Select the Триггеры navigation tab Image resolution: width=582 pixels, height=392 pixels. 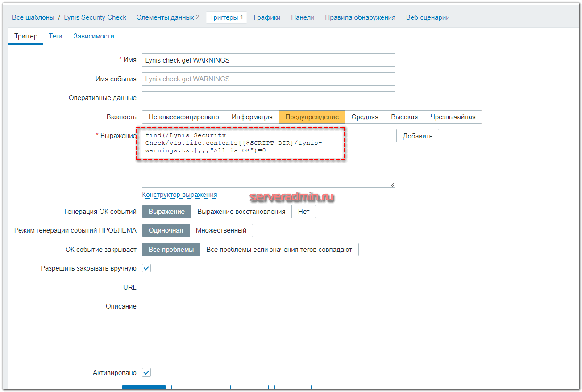click(x=226, y=17)
